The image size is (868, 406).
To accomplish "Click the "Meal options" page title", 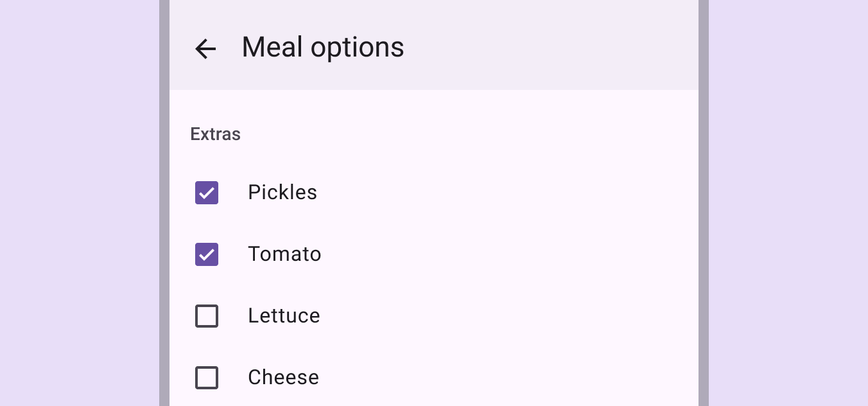I will [x=323, y=48].
